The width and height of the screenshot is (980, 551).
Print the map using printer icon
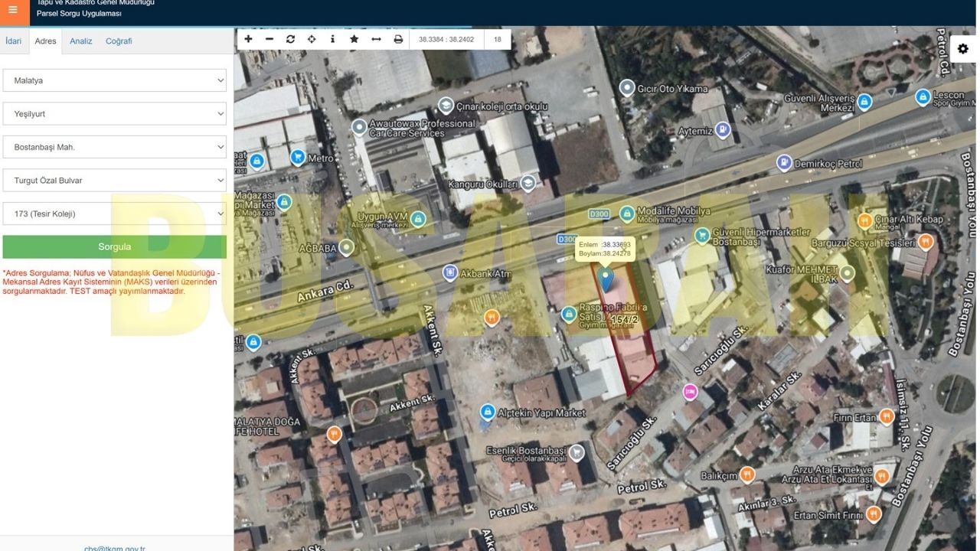tap(398, 39)
